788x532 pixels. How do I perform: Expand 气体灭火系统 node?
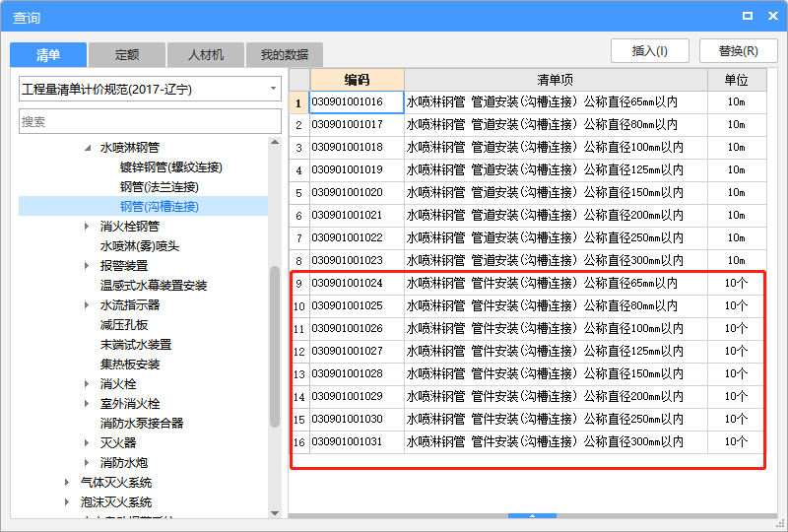67,483
